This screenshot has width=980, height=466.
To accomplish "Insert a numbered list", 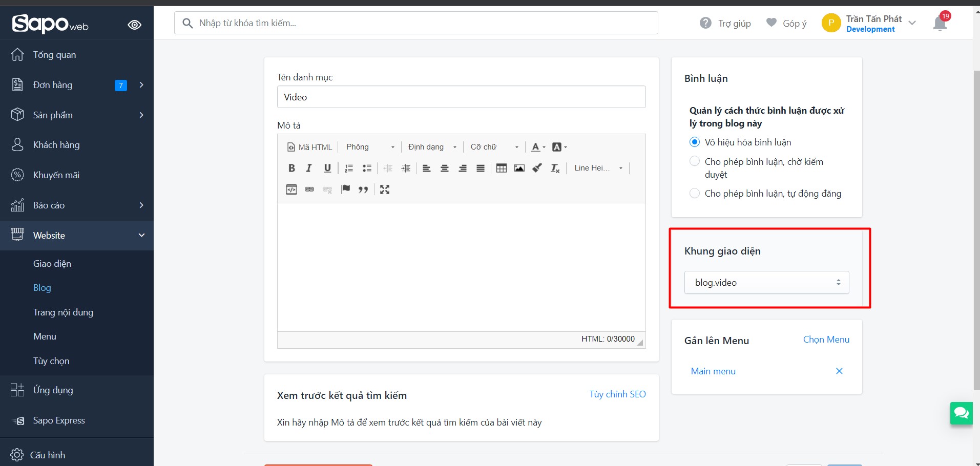I will pos(349,168).
